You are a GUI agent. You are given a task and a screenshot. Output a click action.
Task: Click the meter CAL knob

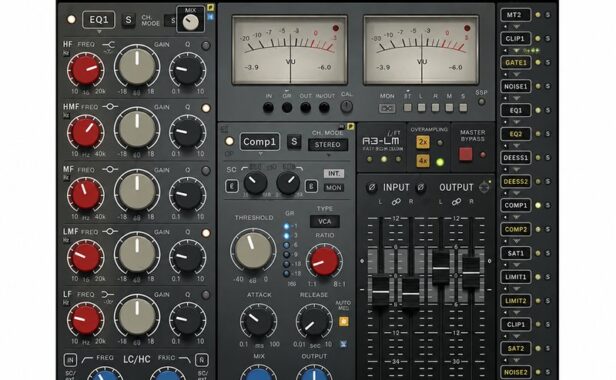(x=346, y=106)
